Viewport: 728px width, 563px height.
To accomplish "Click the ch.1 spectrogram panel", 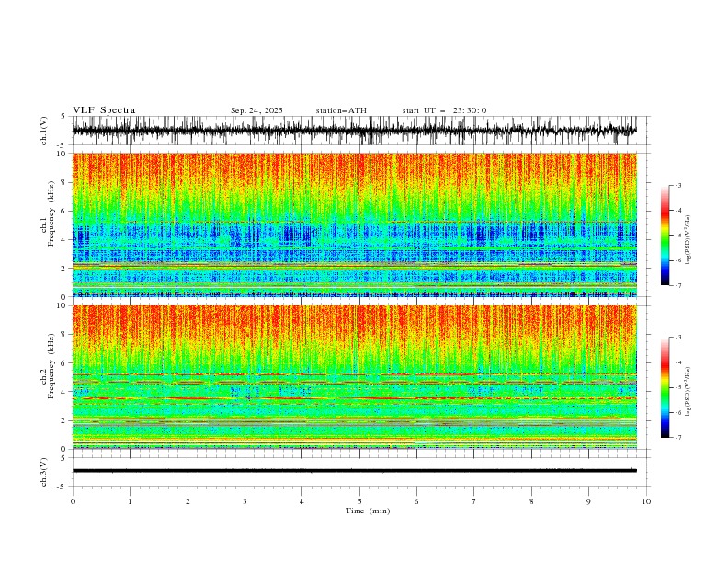I will 354,224.
